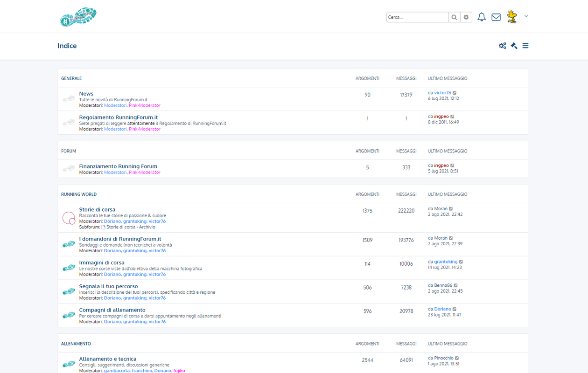The width and height of the screenshot is (588, 373).
Task: Click the I domandoni forum shoe icon
Action: click(x=69, y=244)
